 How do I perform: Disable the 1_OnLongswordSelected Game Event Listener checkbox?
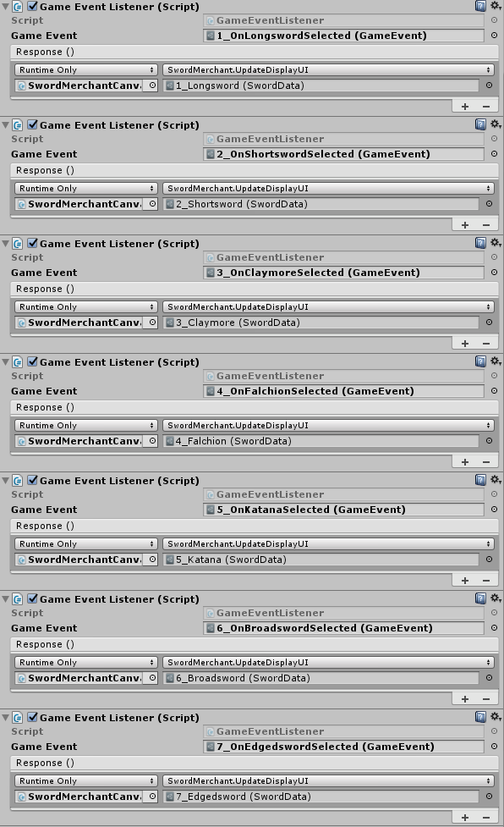tap(33, 6)
